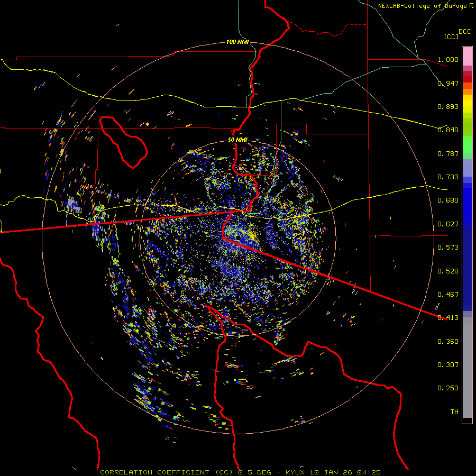
Task: Click the 100 NMI range ring label
Action: pyautogui.click(x=237, y=42)
